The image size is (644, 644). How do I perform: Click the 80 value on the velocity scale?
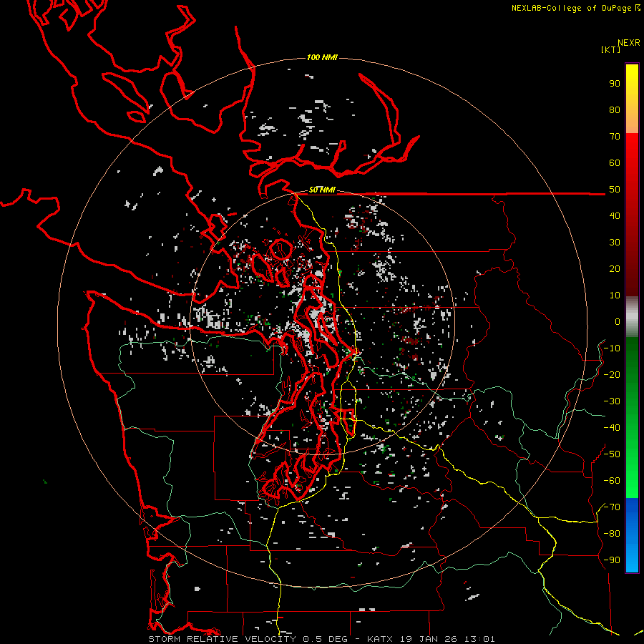pyautogui.click(x=615, y=110)
